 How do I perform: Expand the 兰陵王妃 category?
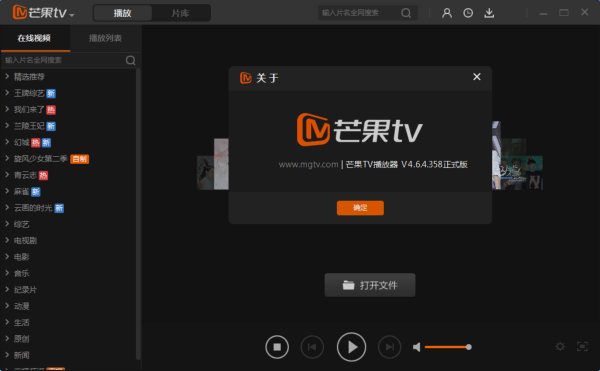[x=7, y=126]
